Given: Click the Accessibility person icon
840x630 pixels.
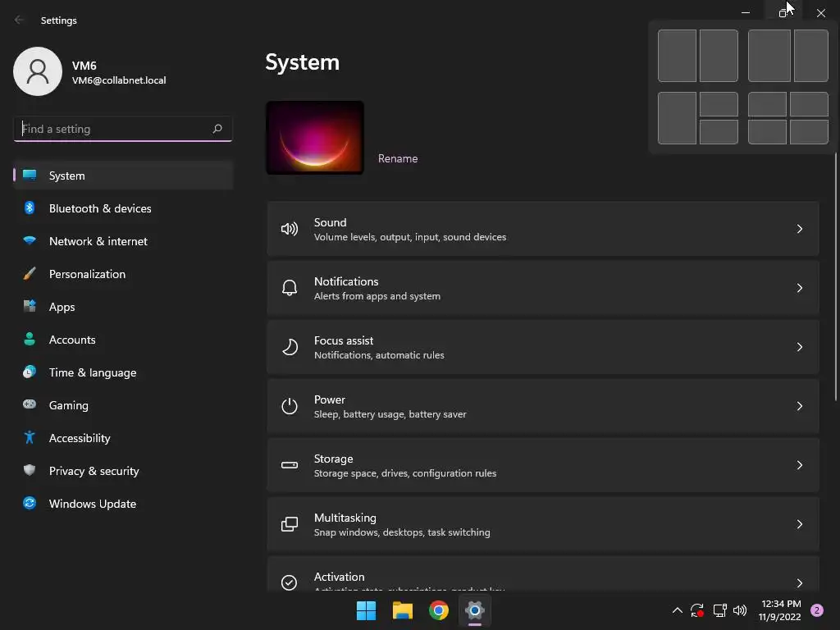Looking at the screenshot, I should [30, 438].
